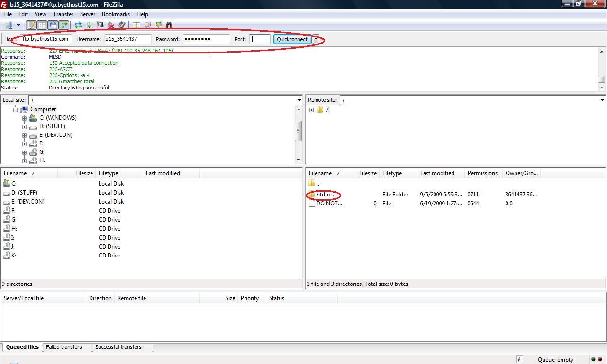Click the colored list toolbar icon
Viewport: 607px width, 364px height.
pyautogui.click(x=136, y=25)
